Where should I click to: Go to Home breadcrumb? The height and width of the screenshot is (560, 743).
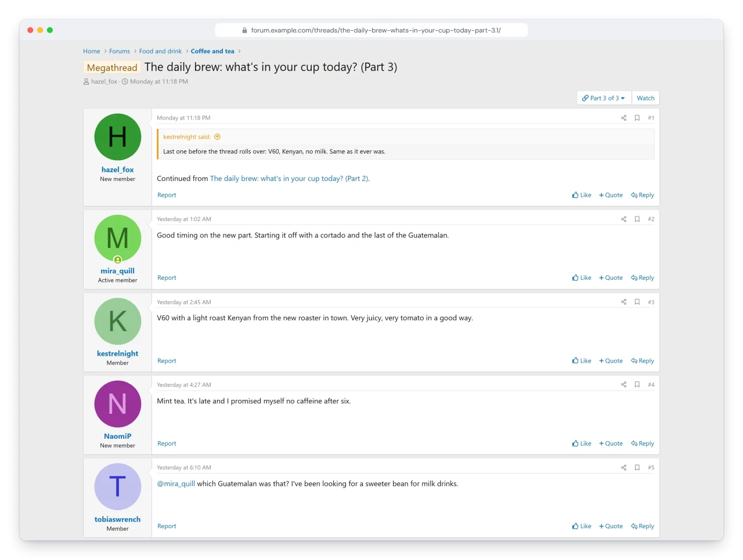pyautogui.click(x=92, y=51)
